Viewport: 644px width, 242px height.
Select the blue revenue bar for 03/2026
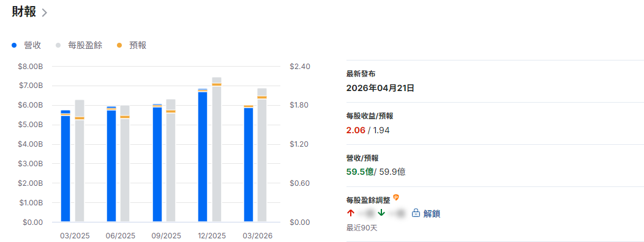[249, 164]
